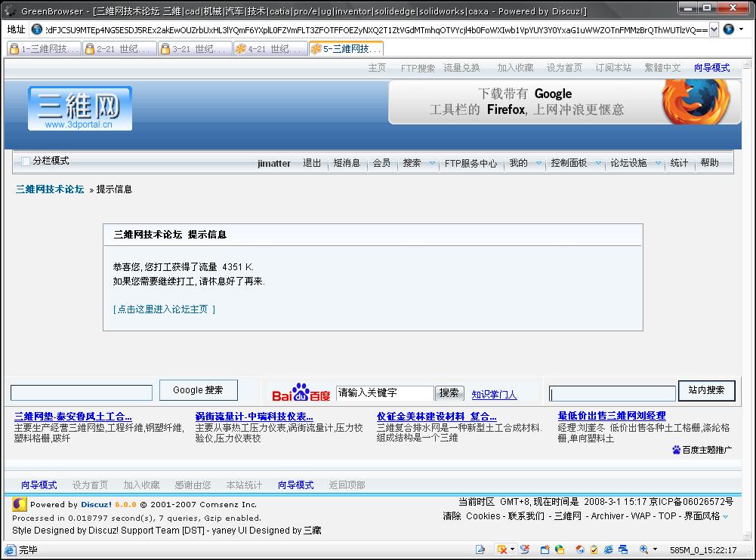Expand the 控制面板 dropdown arrow
Screen dimensions: 756x560
[598, 163]
